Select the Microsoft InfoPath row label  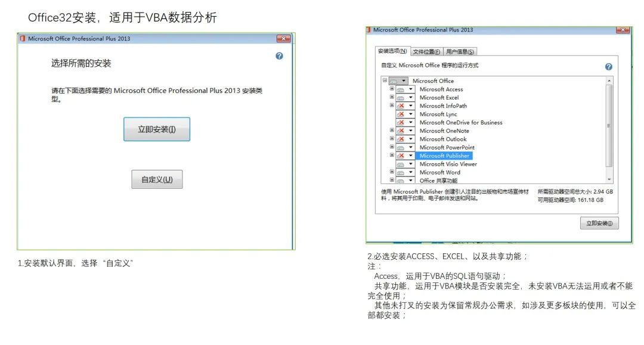coord(443,106)
